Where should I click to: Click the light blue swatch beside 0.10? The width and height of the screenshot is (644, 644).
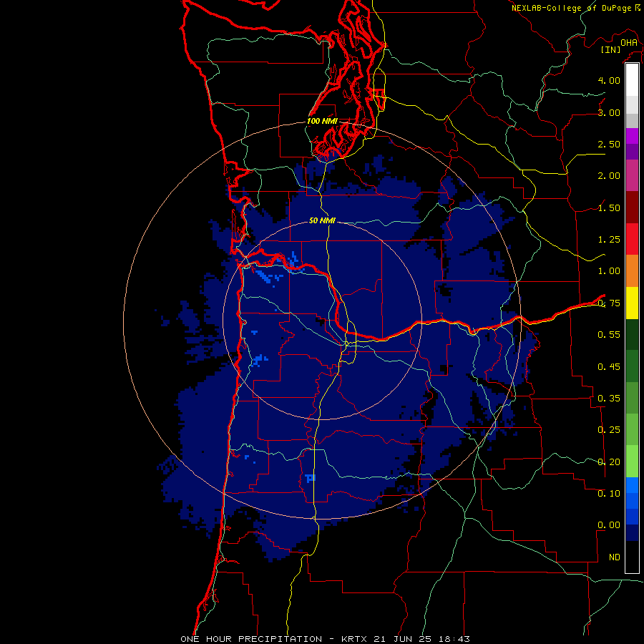[632, 485]
